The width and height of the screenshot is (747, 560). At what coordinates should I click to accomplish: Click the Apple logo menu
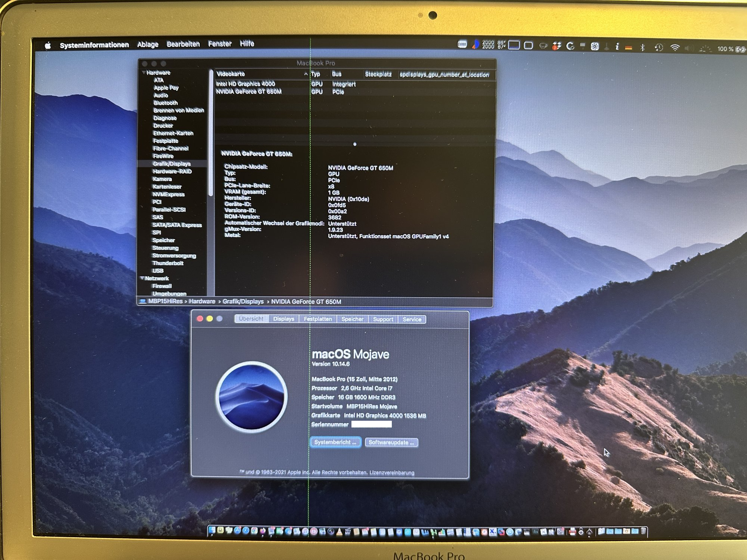48,46
